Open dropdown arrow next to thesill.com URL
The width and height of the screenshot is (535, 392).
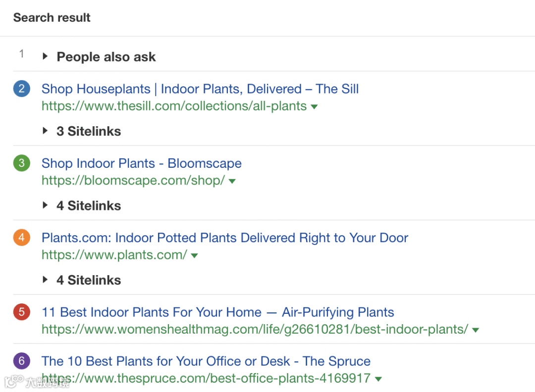[x=314, y=107]
